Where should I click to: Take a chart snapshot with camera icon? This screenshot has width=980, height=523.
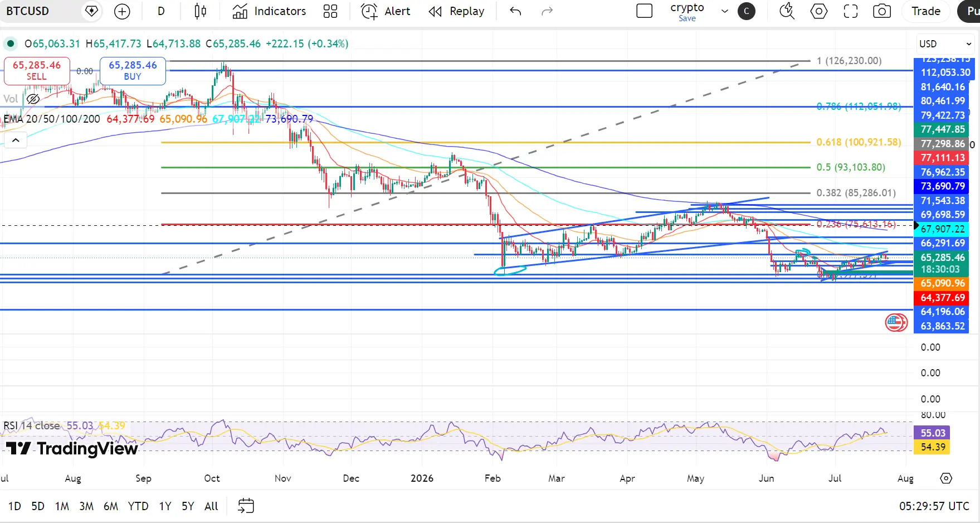tap(882, 11)
